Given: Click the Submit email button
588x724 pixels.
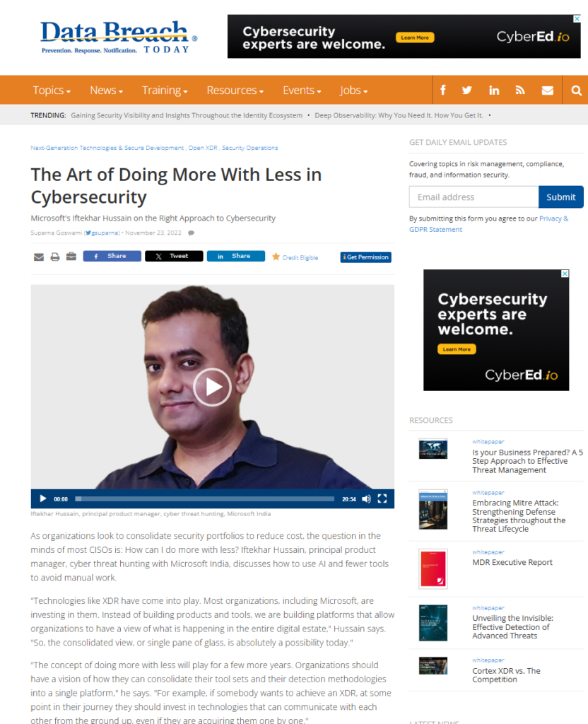Looking at the screenshot, I should [560, 197].
